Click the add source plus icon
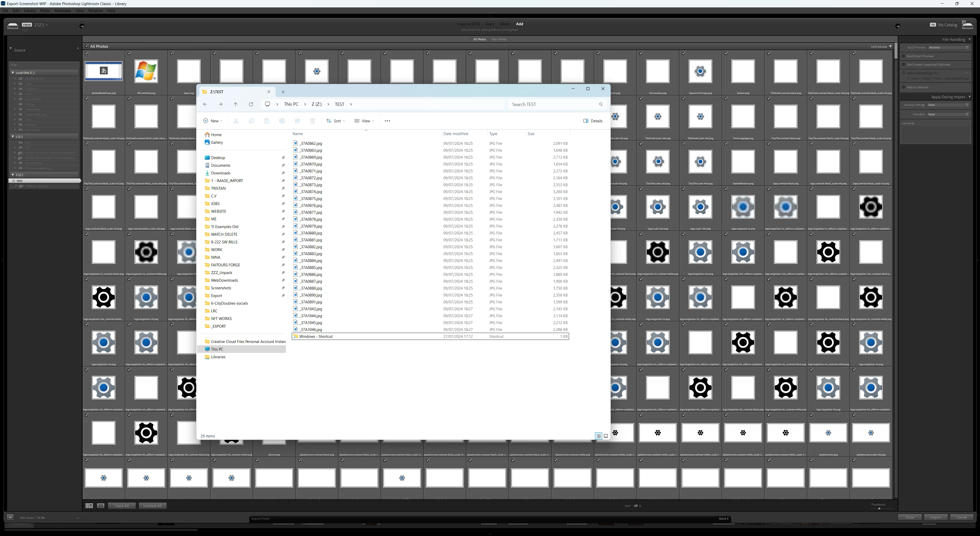This screenshot has height=536, width=980. coord(78,48)
